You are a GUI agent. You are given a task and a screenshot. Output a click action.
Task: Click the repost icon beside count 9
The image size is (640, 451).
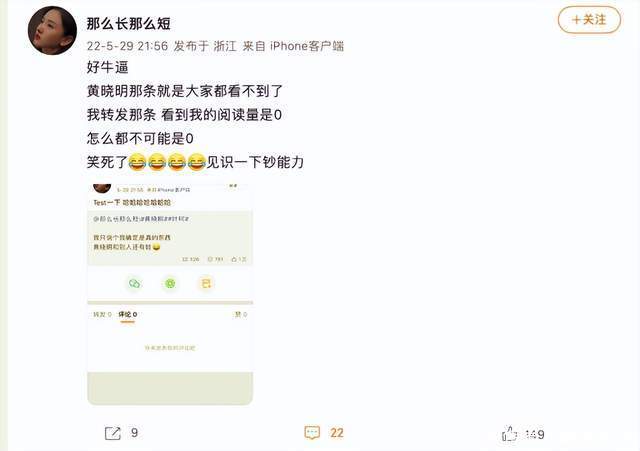pos(113,433)
